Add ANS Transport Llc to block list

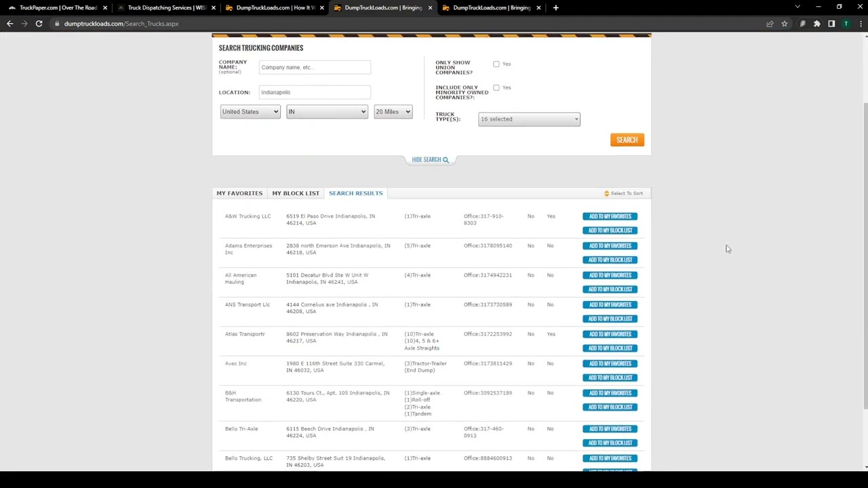tap(610, 319)
